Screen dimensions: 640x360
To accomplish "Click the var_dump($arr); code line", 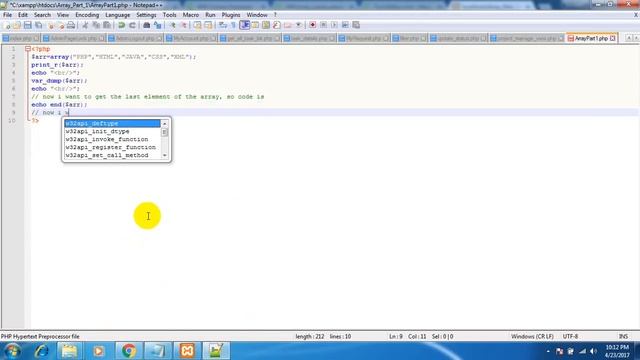I will tap(59, 80).
